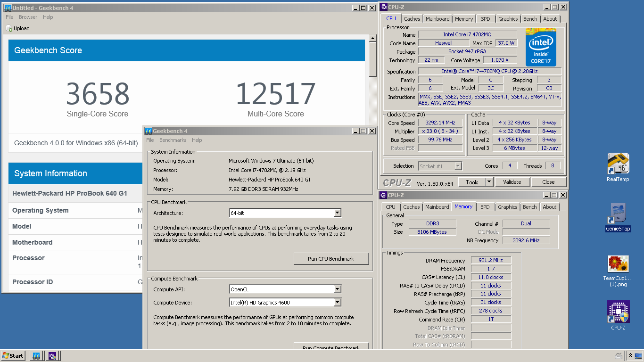Image resolution: width=644 pixels, height=362 pixels.
Task: Switch to Memory tab in upper CPU-Z
Action: (464, 19)
